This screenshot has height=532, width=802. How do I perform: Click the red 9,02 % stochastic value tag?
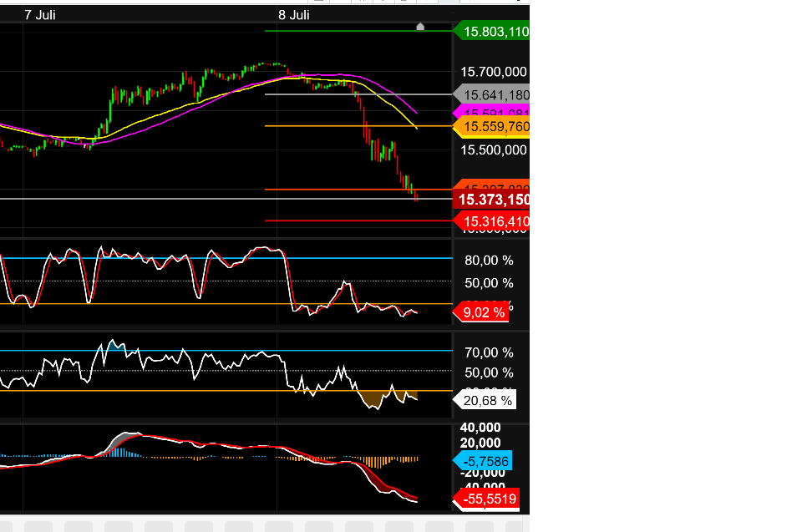pos(485,312)
